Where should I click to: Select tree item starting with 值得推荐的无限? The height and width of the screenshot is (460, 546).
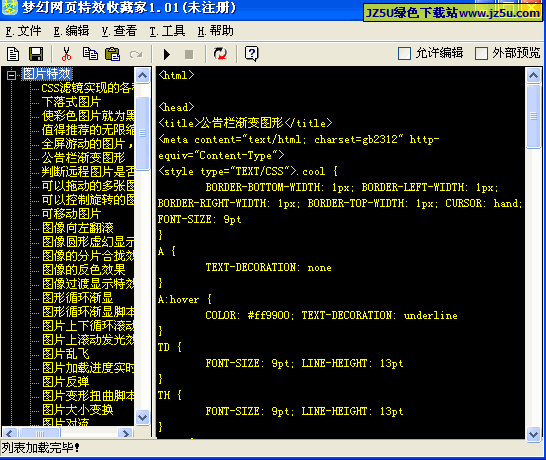[88, 130]
